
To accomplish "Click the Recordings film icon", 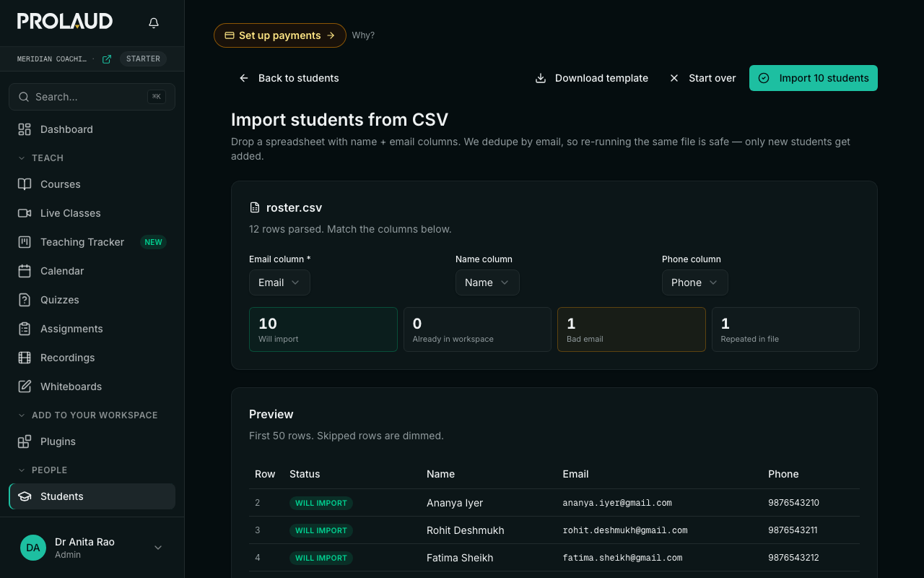I will 25,358.
